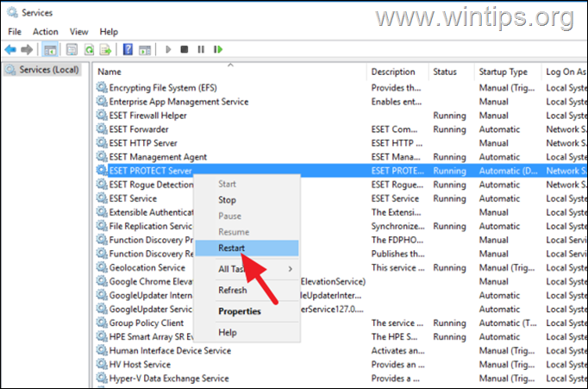
Task: Toggle Show/Hide Console Tree toolbar icon
Action: click(50, 49)
